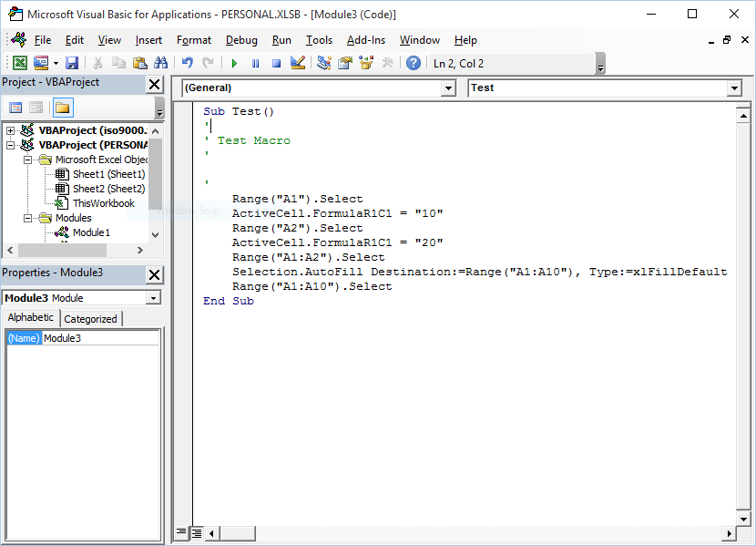
Task: Open the Run menu
Action: tap(281, 40)
